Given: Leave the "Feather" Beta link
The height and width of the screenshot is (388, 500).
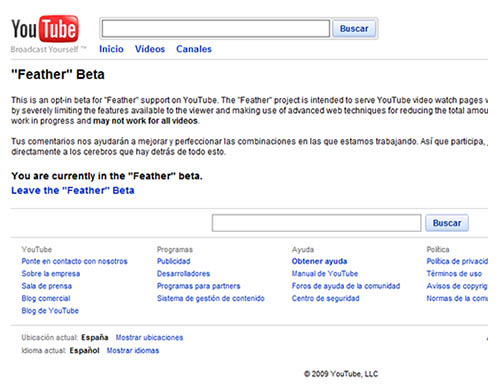Looking at the screenshot, I should (x=73, y=190).
